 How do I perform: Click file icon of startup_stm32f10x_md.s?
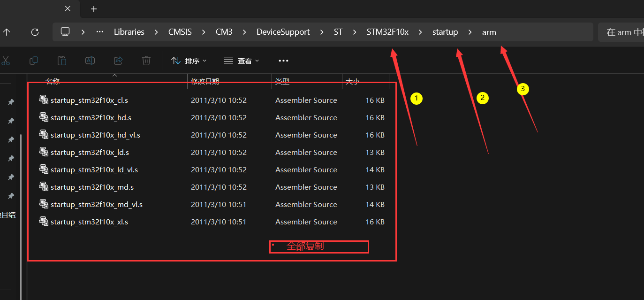(x=44, y=187)
